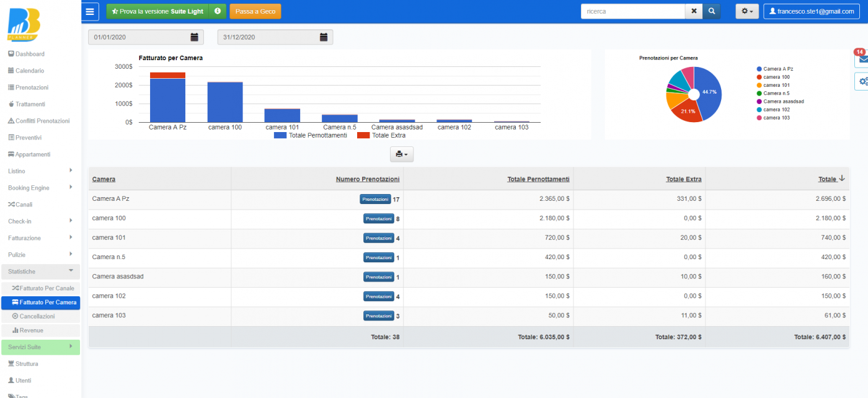Open Calendario in the sidebar
Screen dimensions: 868x398
[x=26, y=71]
